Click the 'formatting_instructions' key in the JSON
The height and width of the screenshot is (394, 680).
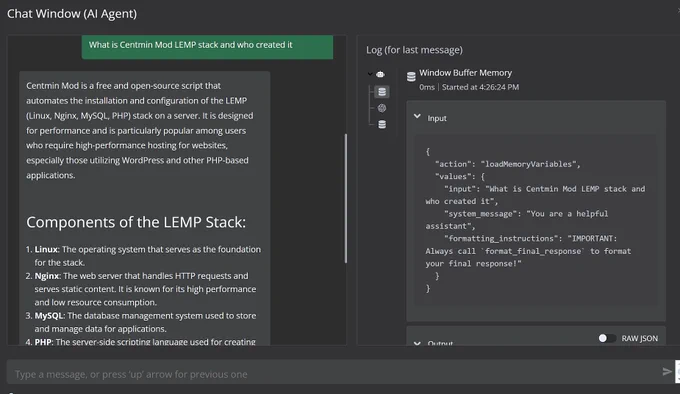click(x=503, y=238)
